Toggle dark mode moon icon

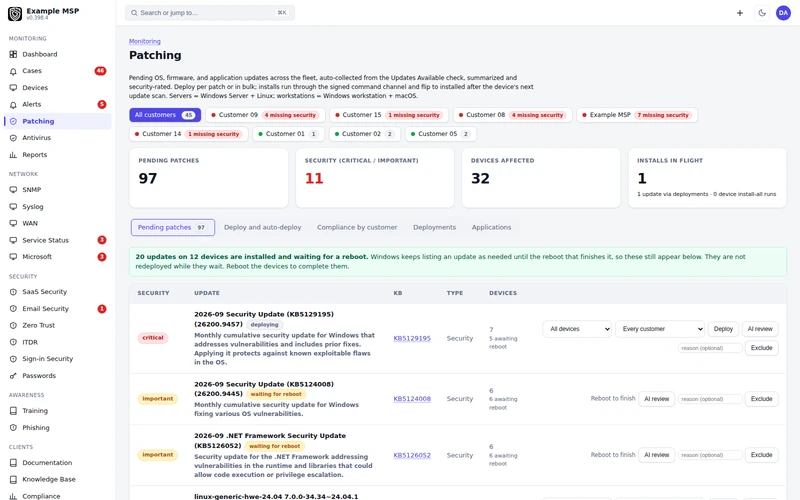pyautogui.click(x=762, y=13)
